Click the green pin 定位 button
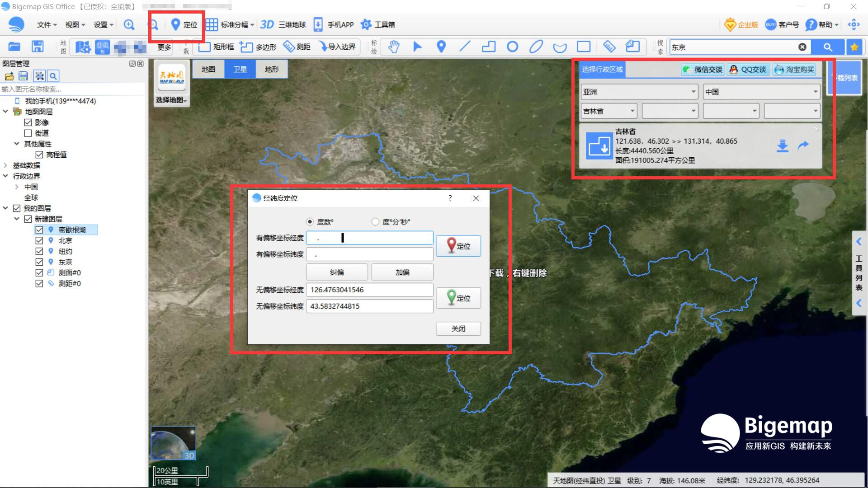The width and height of the screenshot is (868, 488). (x=458, y=298)
